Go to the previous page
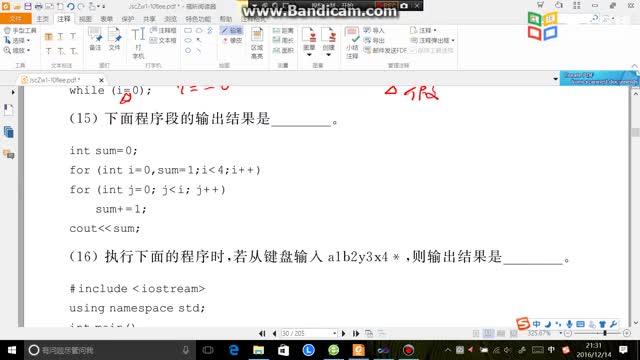Screen dimensions: 640x360 [274, 333]
